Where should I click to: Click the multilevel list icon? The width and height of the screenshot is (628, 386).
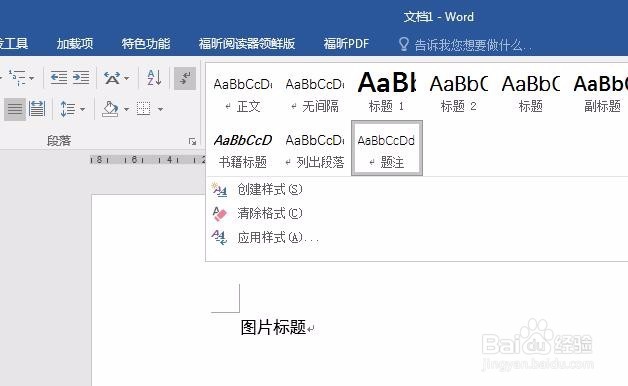tap(17, 77)
